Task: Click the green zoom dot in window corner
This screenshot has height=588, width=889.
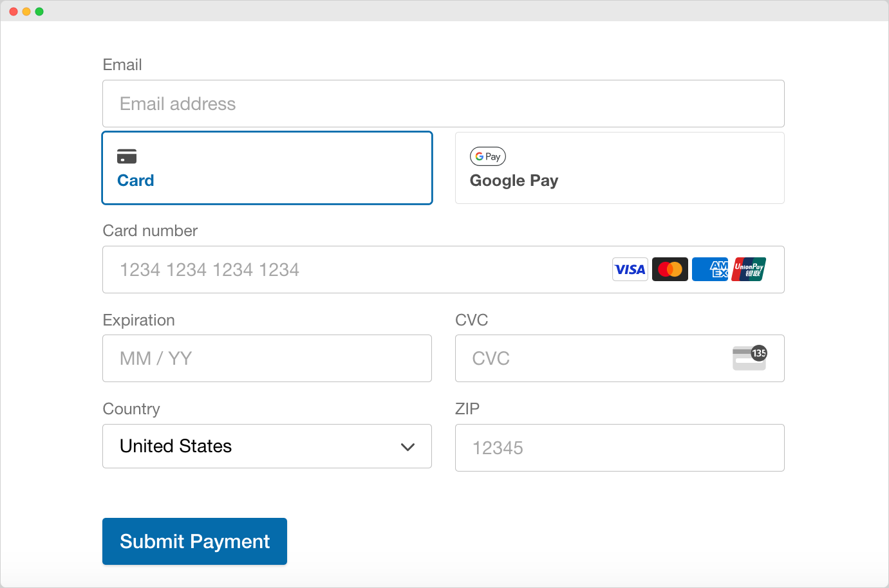Action: click(40, 11)
